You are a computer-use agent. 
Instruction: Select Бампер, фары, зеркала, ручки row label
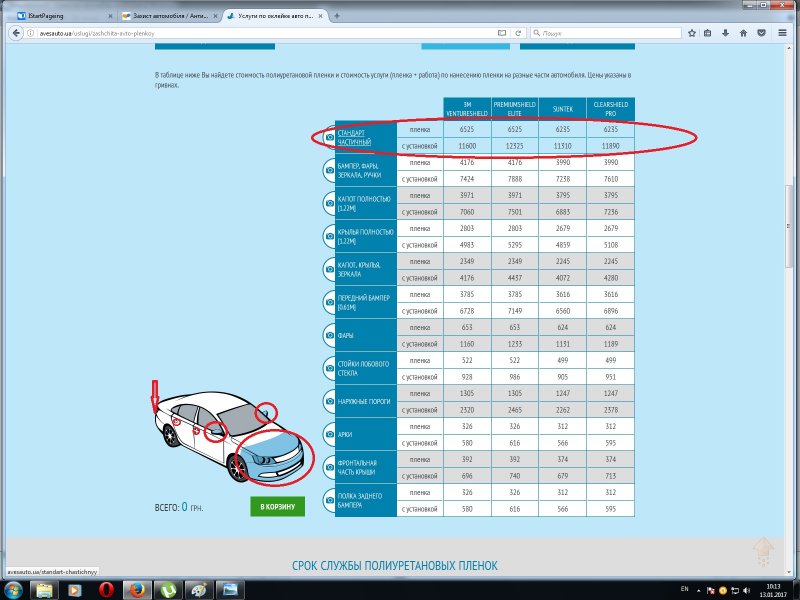click(363, 170)
